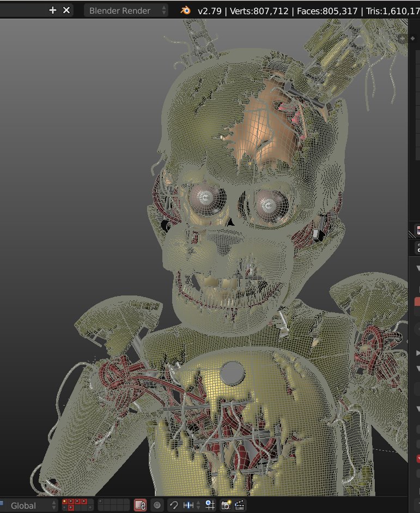The width and height of the screenshot is (420, 513).
Task: Open the snap element increment selector
Action: 191,505
